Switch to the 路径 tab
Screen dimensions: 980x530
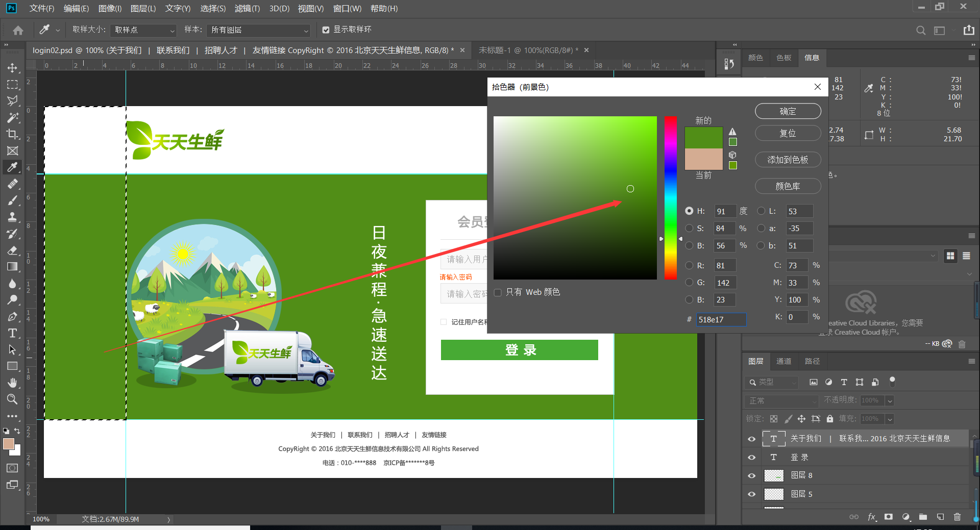tap(812, 361)
